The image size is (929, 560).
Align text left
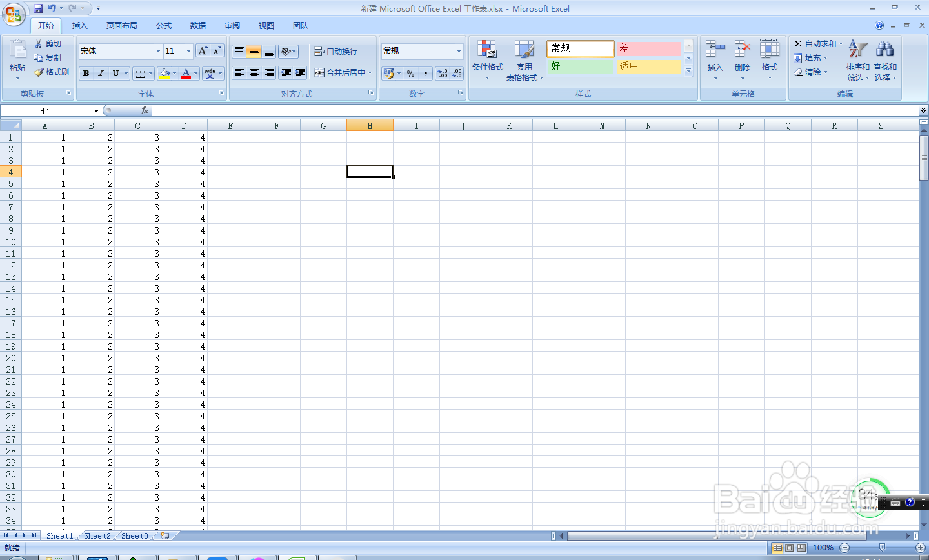tap(239, 73)
